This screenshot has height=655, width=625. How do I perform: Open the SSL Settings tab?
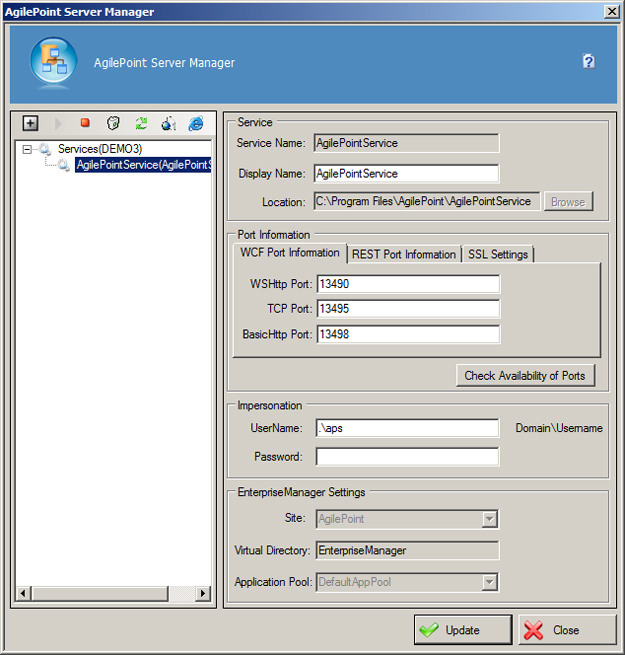(497, 254)
